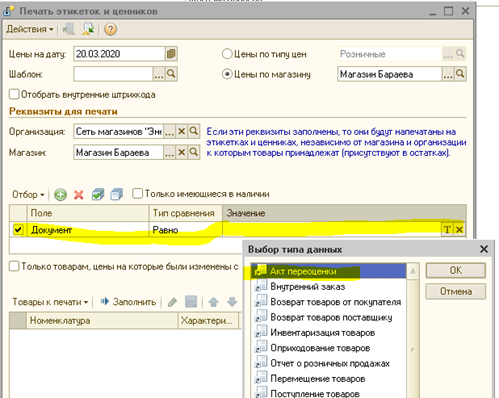
Task: Click ellipsis next to Розничные field
Action: pos(448,54)
